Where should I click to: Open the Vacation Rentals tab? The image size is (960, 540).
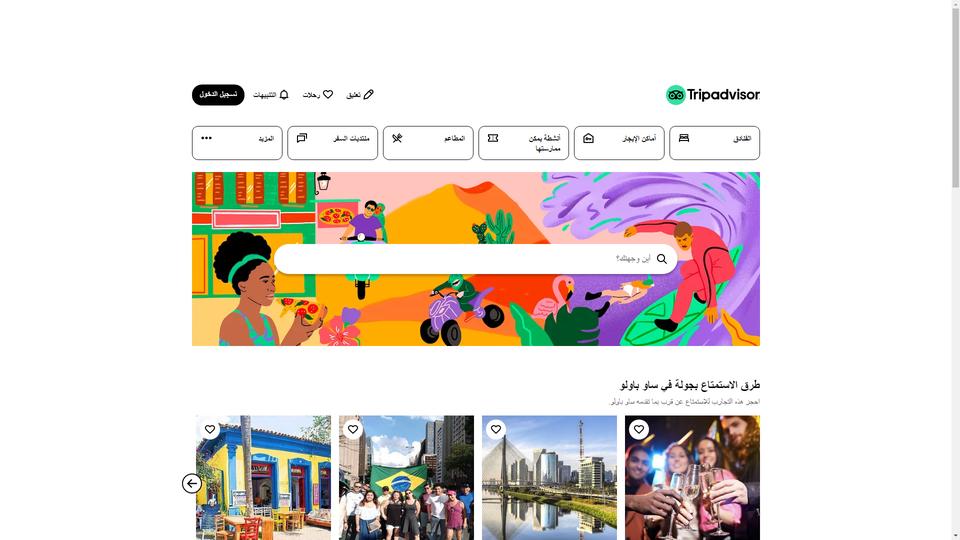(x=619, y=143)
